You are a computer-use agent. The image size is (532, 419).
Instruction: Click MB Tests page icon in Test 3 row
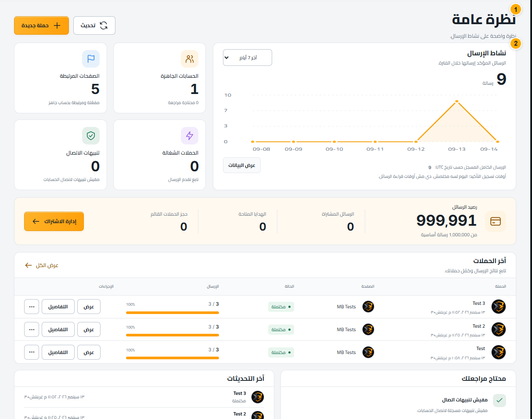coord(368,307)
